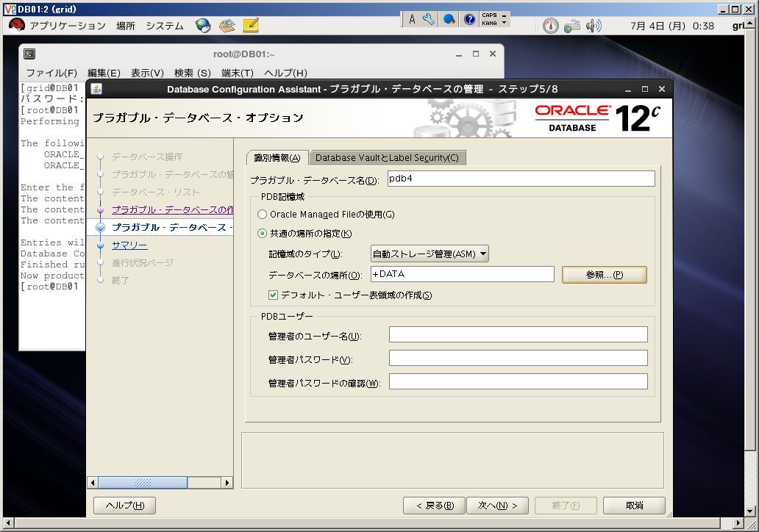This screenshot has height=532, width=759.
Task: Open the サマリー step link
Action: coord(129,245)
